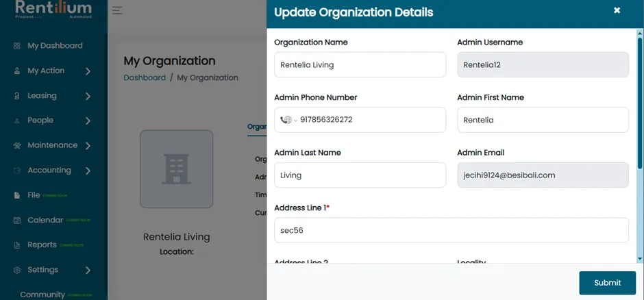Screen dimensions: 644x300
Task: Open the Maintenance menu item
Action: tap(52, 145)
